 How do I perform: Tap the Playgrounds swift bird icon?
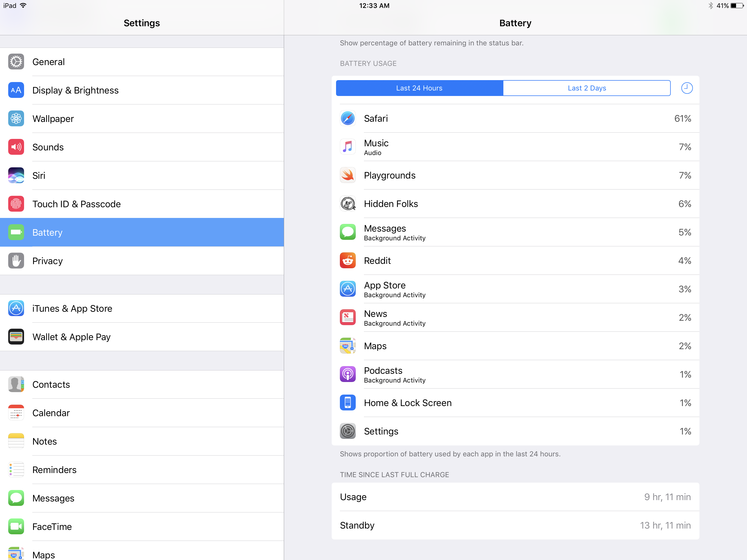(x=348, y=175)
